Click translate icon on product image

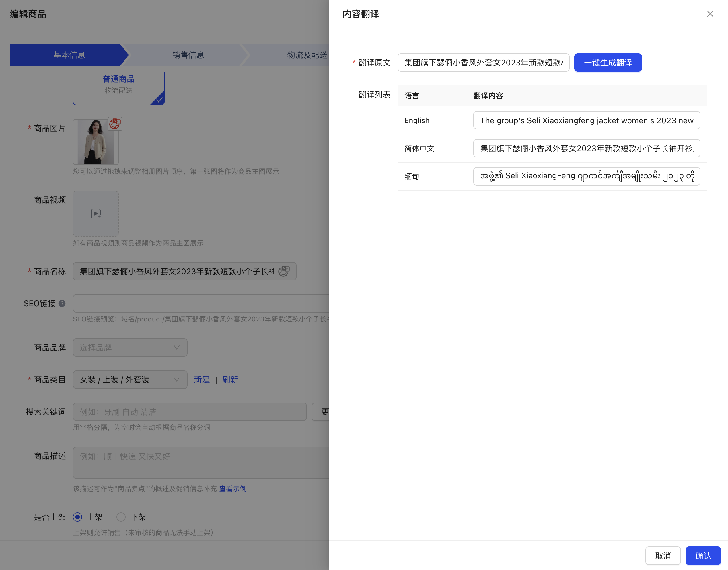point(115,124)
